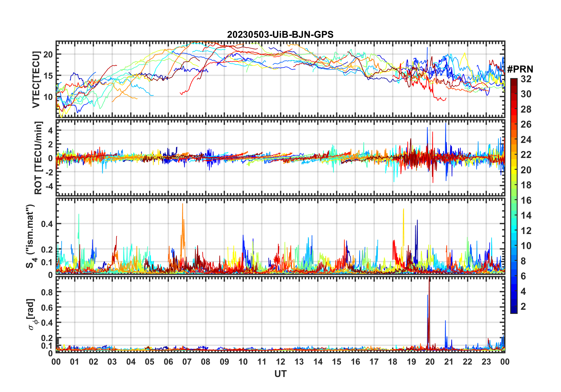This screenshot has height=392, width=561.
Task: Click colorbar tick label 14
Action: [x=526, y=215]
